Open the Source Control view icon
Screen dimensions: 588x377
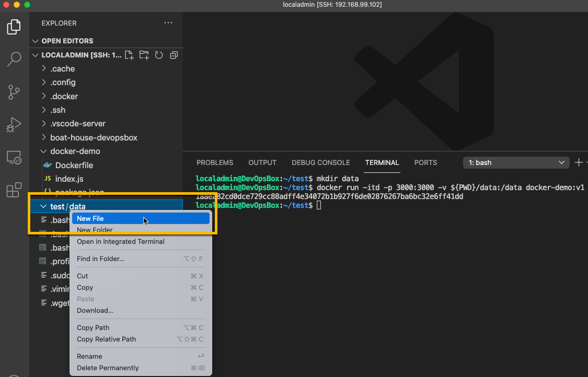[14, 92]
